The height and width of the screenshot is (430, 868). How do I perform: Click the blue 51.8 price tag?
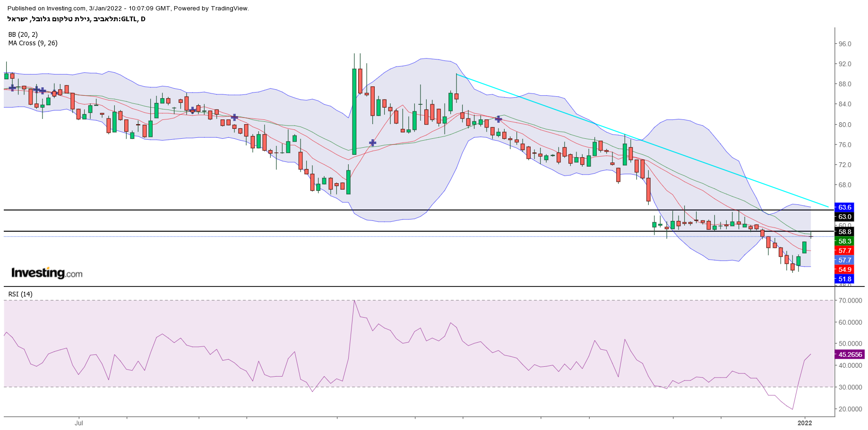click(844, 279)
